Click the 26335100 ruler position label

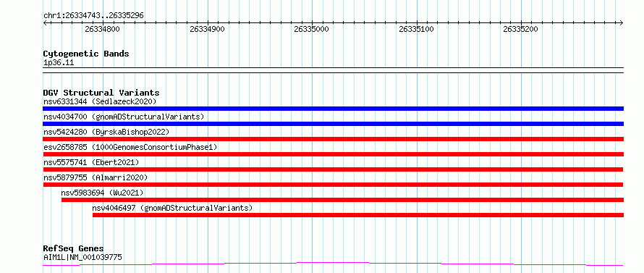[417, 30]
